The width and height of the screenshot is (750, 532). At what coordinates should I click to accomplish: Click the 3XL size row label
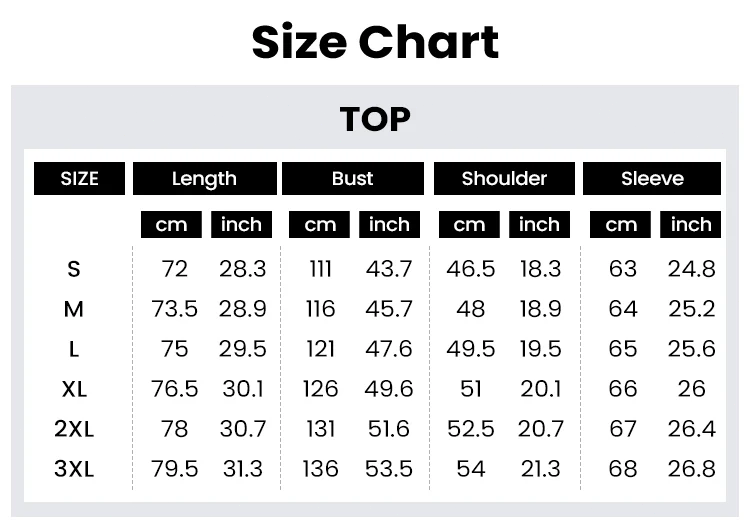click(x=74, y=469)
